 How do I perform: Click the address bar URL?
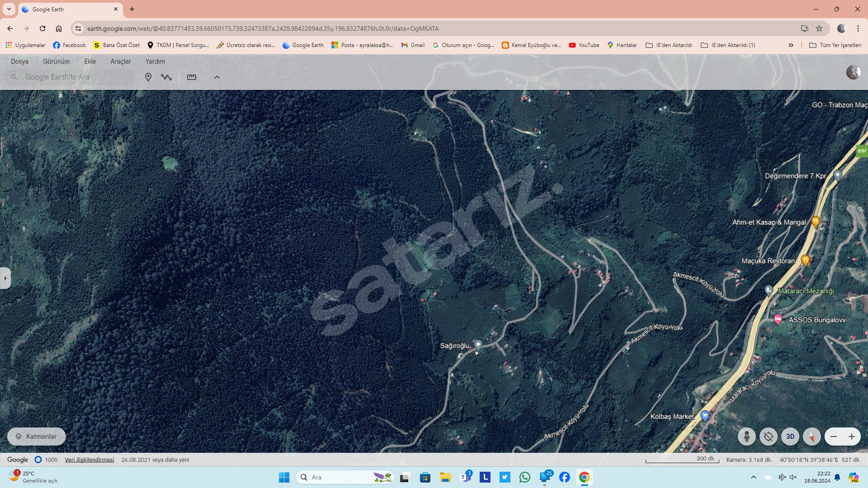[263, 28]
